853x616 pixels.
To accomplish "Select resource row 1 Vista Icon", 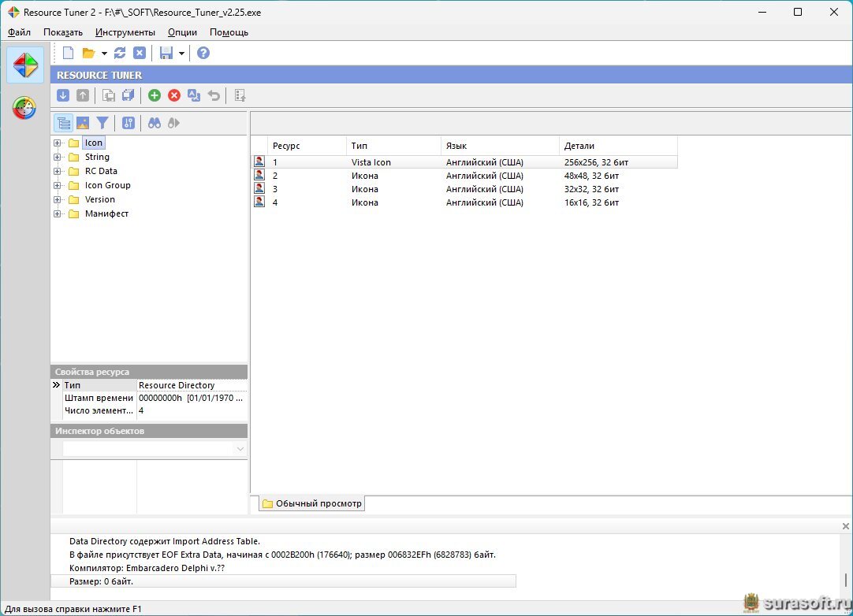I will (x=464, y=162).
